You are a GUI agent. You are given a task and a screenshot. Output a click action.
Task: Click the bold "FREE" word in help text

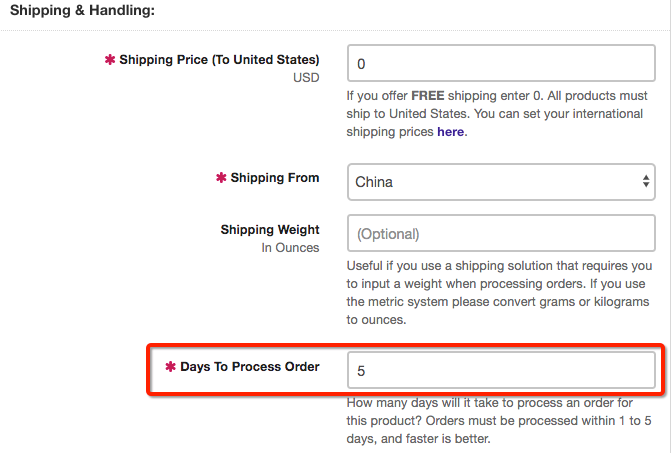click(x=431, y=96)
